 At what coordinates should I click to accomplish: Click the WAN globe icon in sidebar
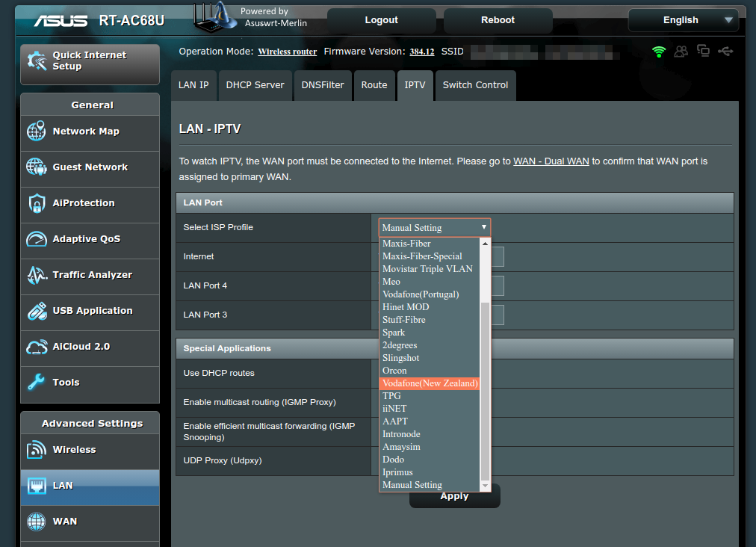(36, 521)
